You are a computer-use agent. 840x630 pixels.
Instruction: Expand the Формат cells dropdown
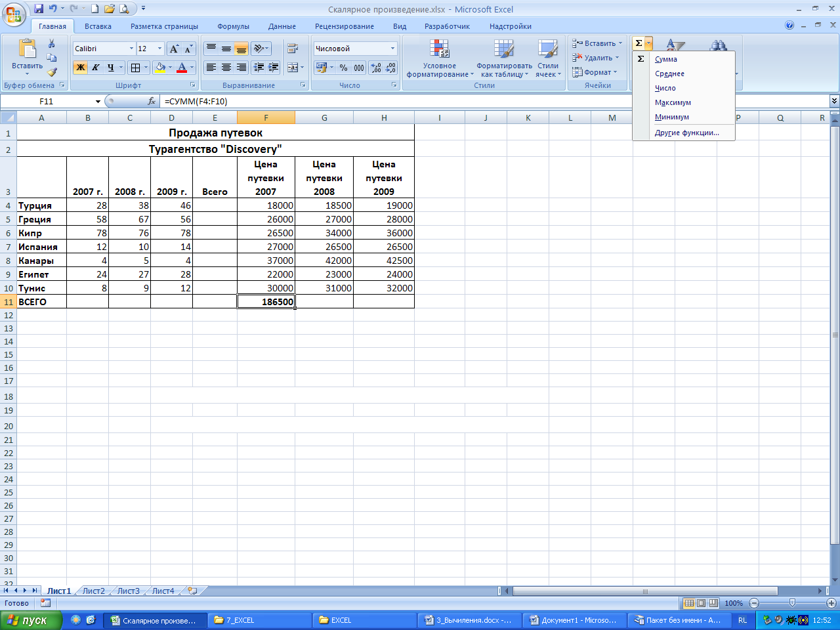click(x=615, y=72)
